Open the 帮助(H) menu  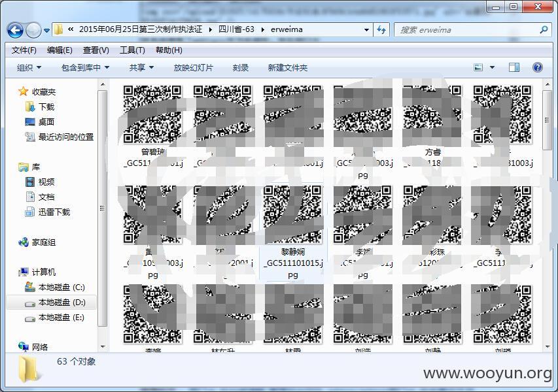tap(169, 50)
